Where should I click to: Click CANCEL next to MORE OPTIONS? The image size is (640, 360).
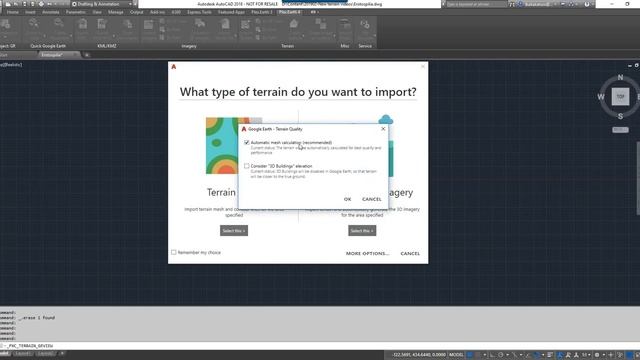(410, 253)
